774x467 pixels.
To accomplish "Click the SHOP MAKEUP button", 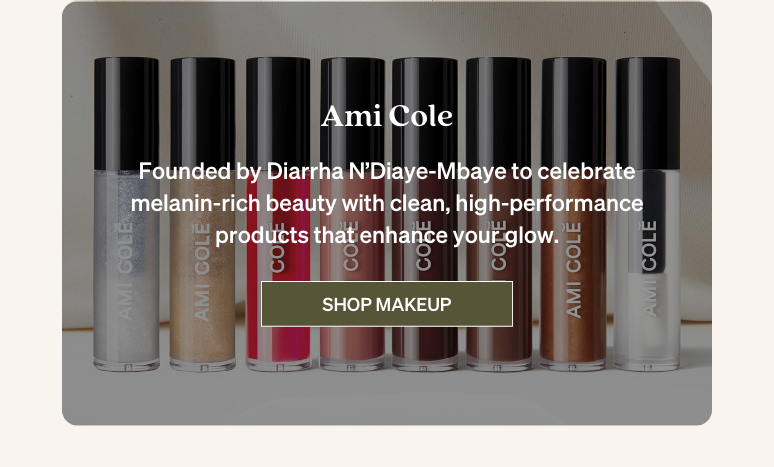I will 387,304.
